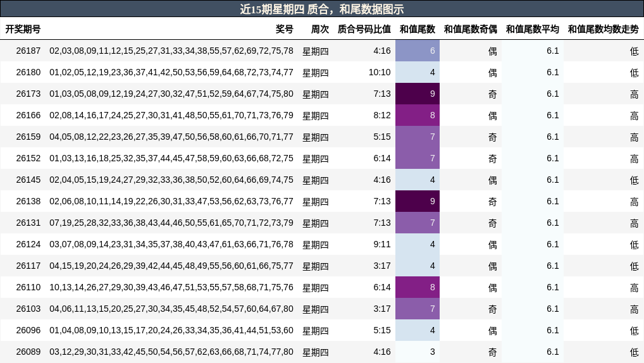Click the winning numbers starting 02,03,08,09,11

point(171,51)
